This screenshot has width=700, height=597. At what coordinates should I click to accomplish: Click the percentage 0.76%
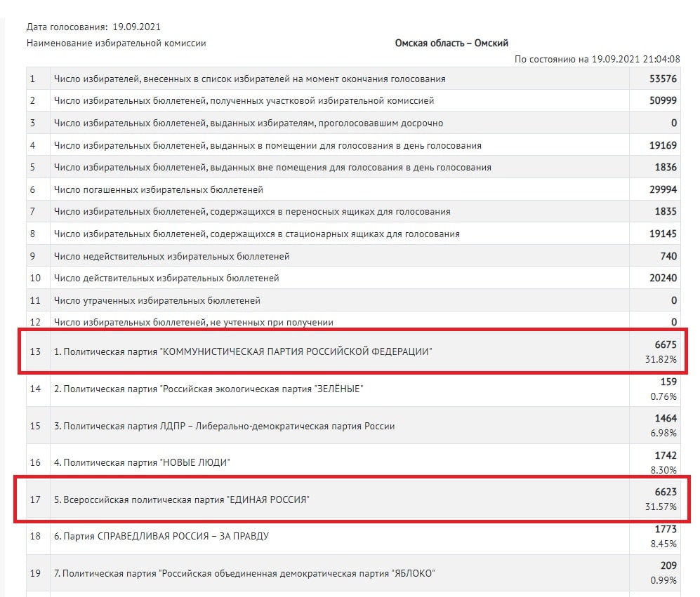point(663,396)
